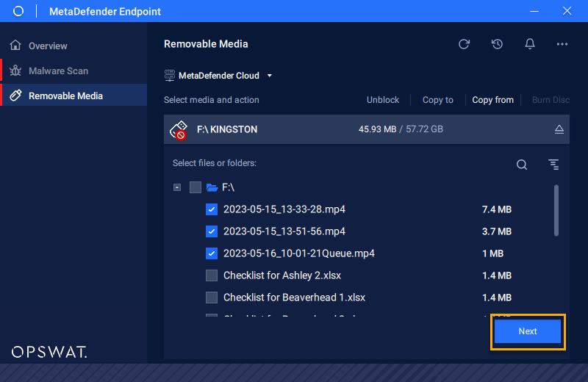Click file name 2023-05-15_13-33-28.mp4
588x382 pixels.
point(284,209)
